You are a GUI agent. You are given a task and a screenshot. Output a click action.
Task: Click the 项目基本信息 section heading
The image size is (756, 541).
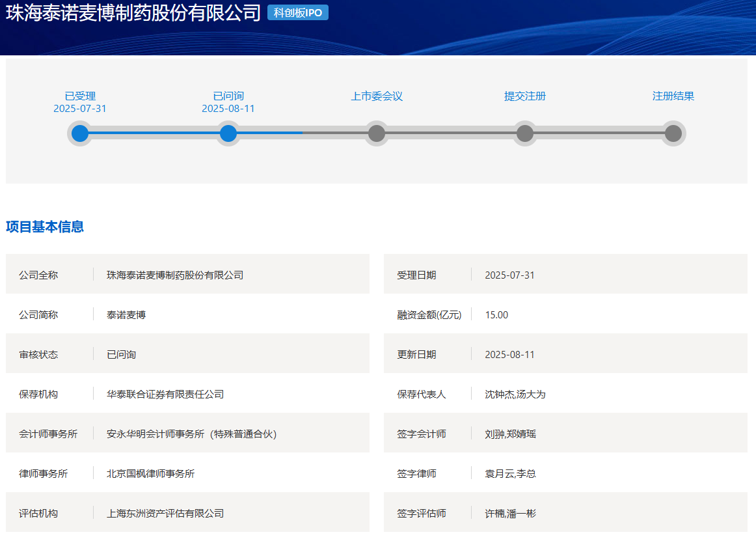(x=45, y=227)
